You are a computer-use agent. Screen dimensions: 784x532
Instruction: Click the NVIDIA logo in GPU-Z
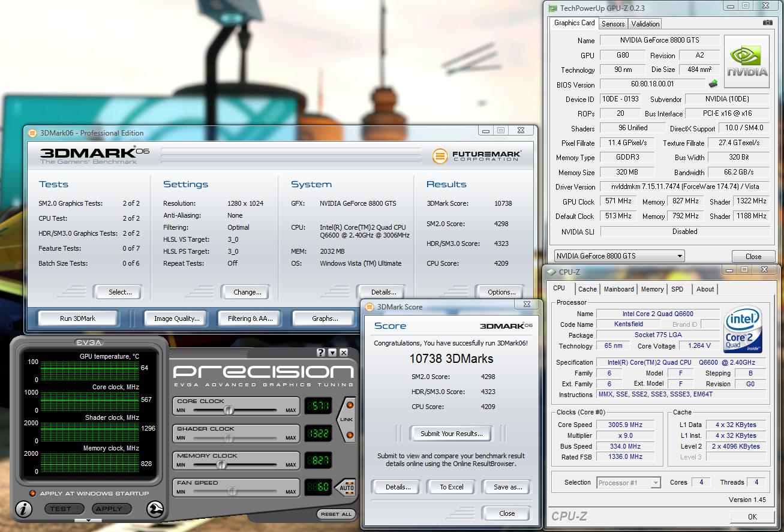click(x=747, y=62)
